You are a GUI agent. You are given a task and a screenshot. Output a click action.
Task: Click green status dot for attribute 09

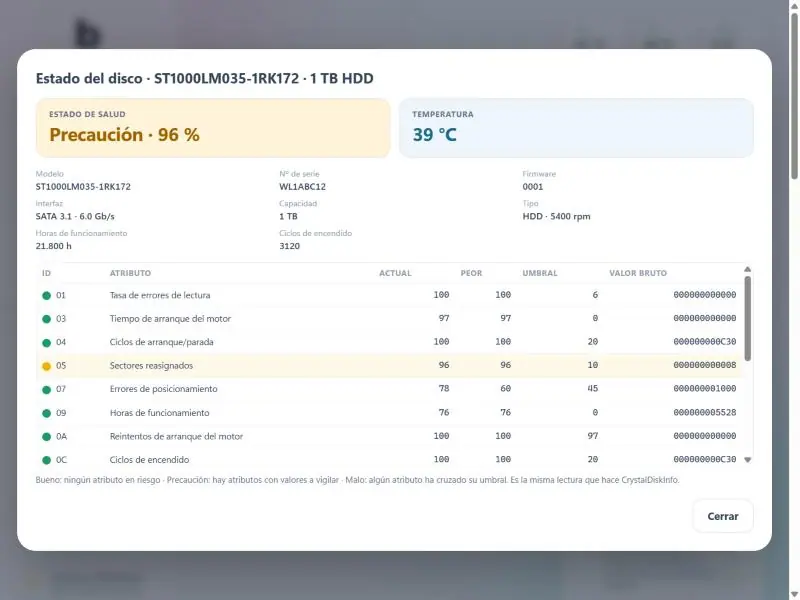click(46, 413)
